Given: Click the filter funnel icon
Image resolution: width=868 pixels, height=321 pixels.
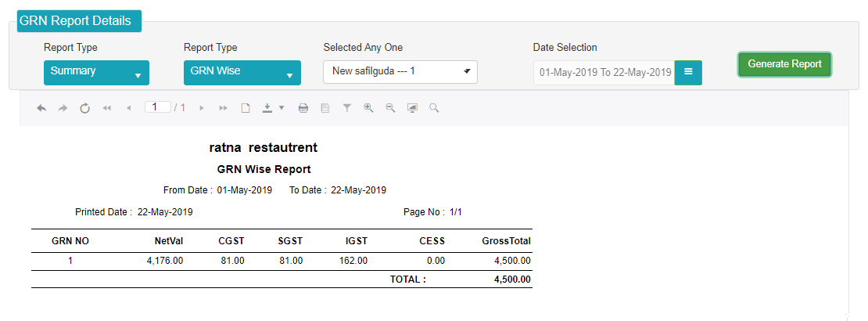Looking at the screenshot, I should tap(346, 108).
